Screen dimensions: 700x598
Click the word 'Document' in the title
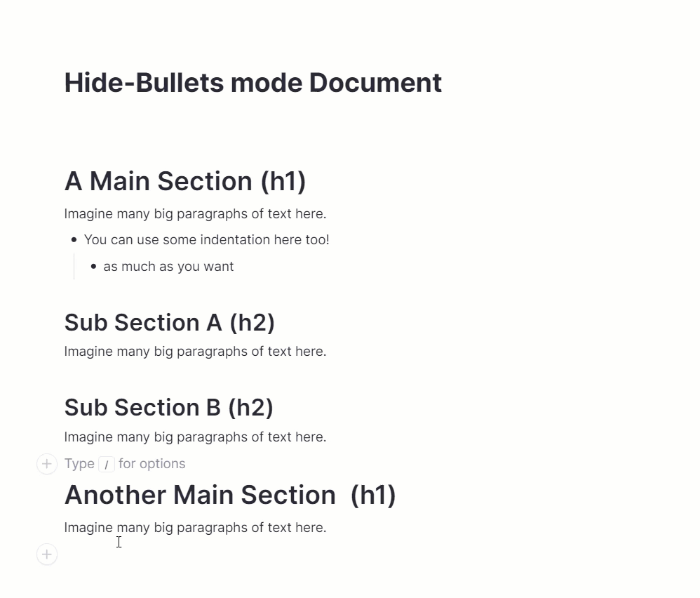click(375, 83)
